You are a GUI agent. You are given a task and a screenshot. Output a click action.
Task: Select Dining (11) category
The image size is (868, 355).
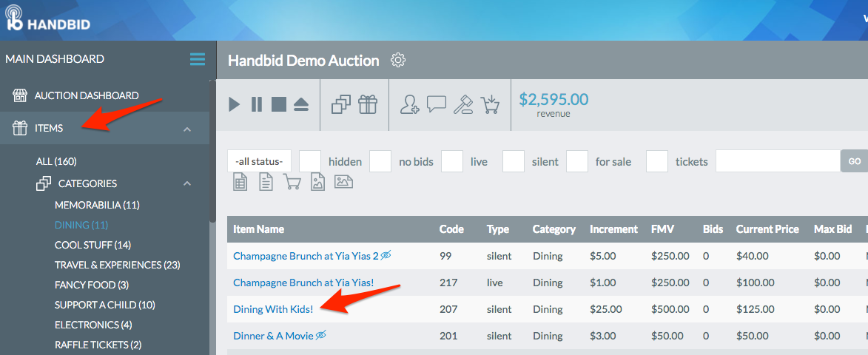[x=81, y=225]
